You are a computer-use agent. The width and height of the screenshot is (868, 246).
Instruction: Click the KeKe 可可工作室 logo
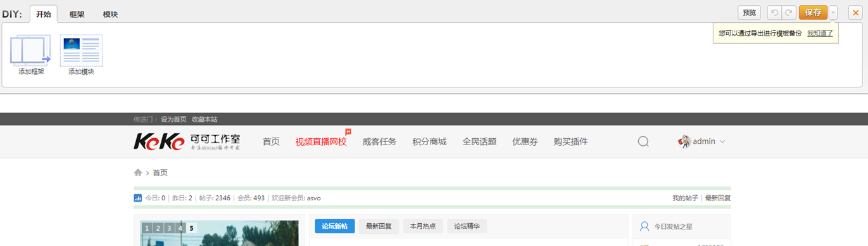click(x=187, y=141)
